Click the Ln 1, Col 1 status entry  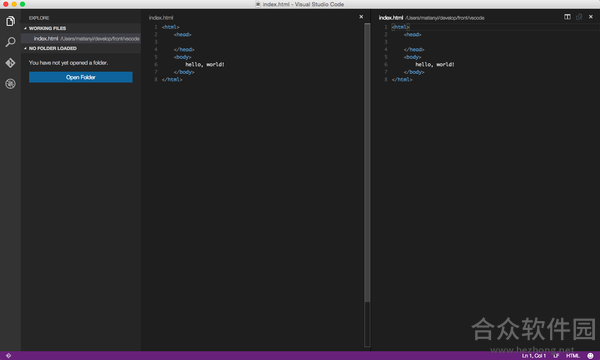pyautogui.click(x=534, y=356)
